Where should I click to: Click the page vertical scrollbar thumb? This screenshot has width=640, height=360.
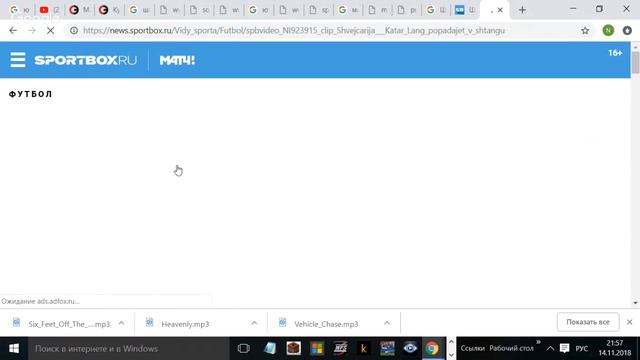(x=635, y=62)
